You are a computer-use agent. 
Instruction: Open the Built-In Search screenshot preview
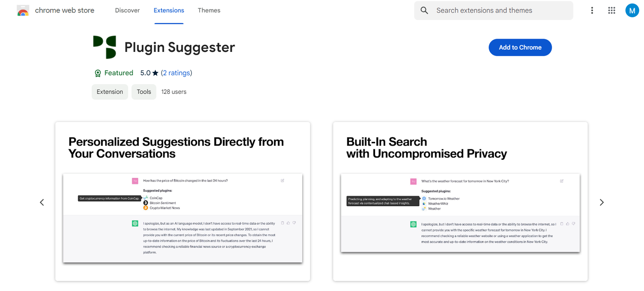coord(460,201)
